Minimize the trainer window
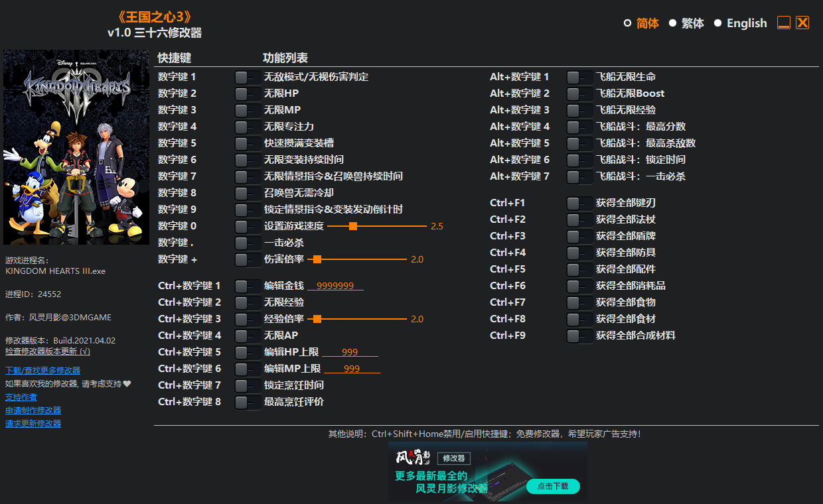The width and height of the screenshot is (823, 504). 784,23
